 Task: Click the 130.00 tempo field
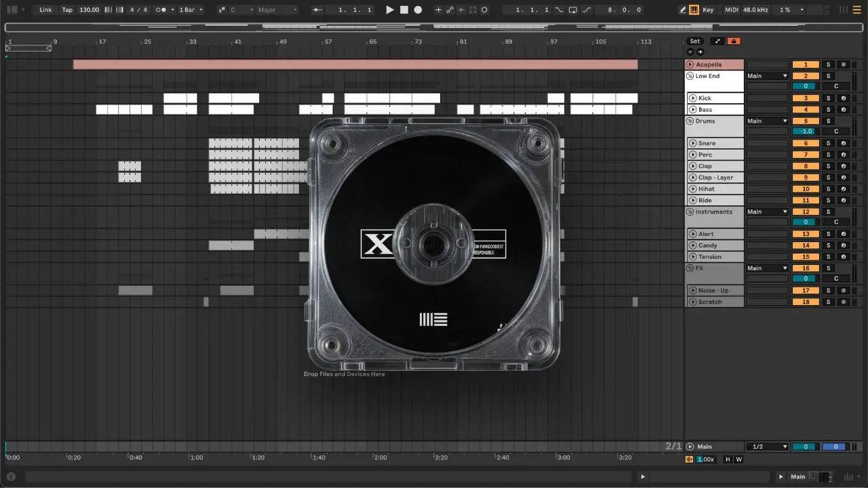89,10
